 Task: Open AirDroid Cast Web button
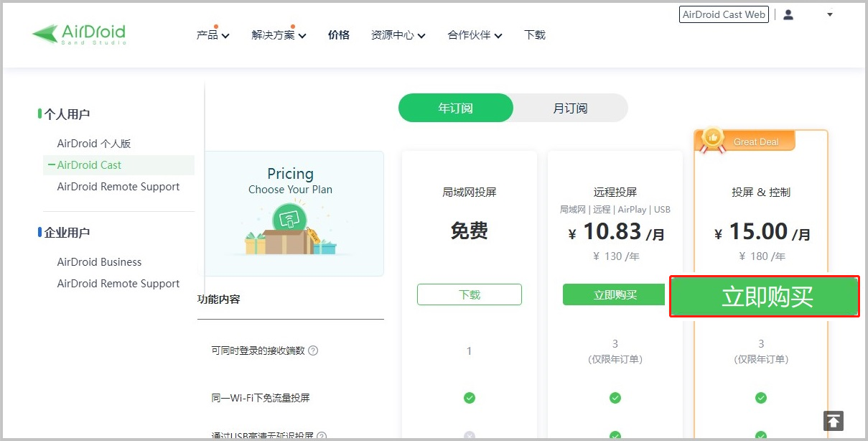click(724, 14)
